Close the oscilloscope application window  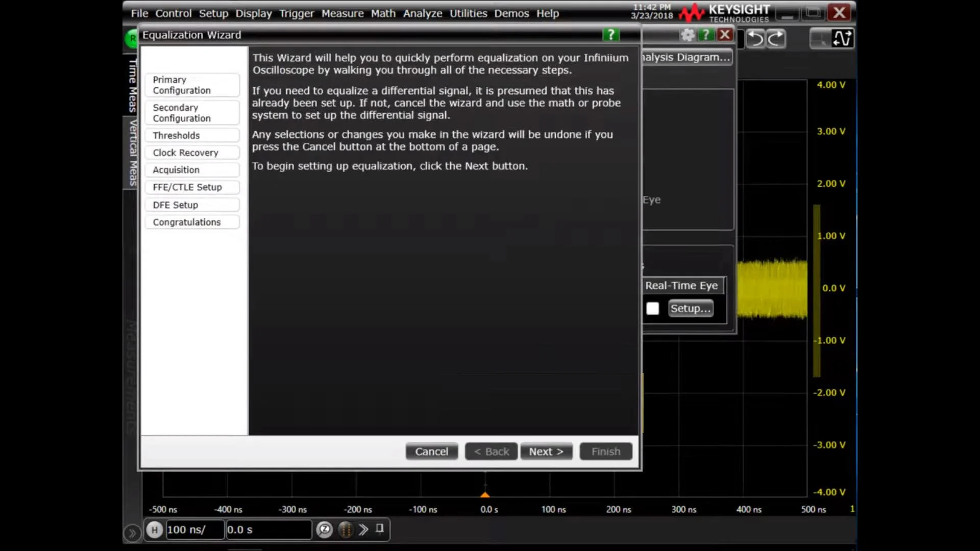tap(839, 13)
